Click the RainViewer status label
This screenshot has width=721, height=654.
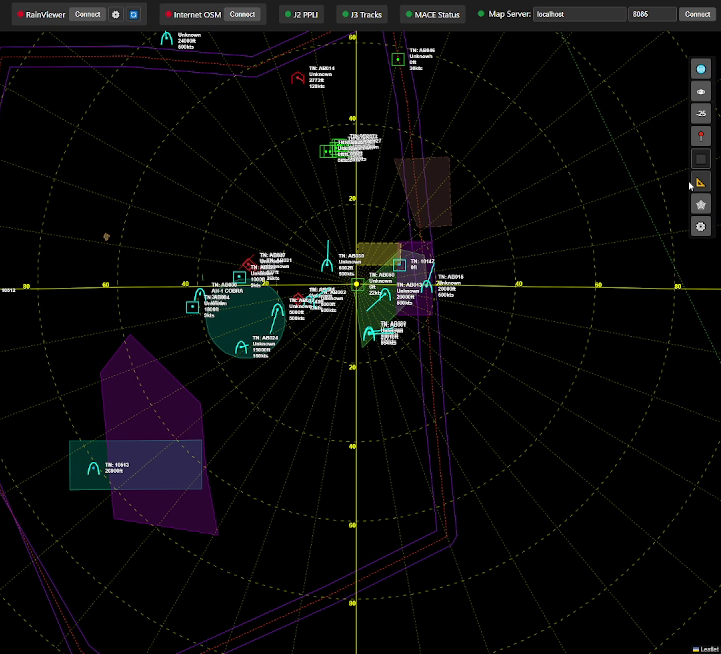45,15
